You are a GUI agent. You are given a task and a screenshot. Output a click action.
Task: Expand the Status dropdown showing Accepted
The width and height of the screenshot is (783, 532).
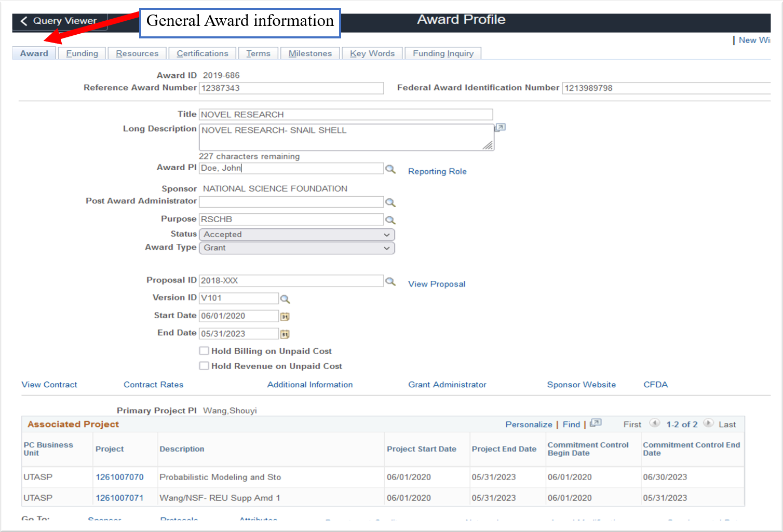coord(296,235)
